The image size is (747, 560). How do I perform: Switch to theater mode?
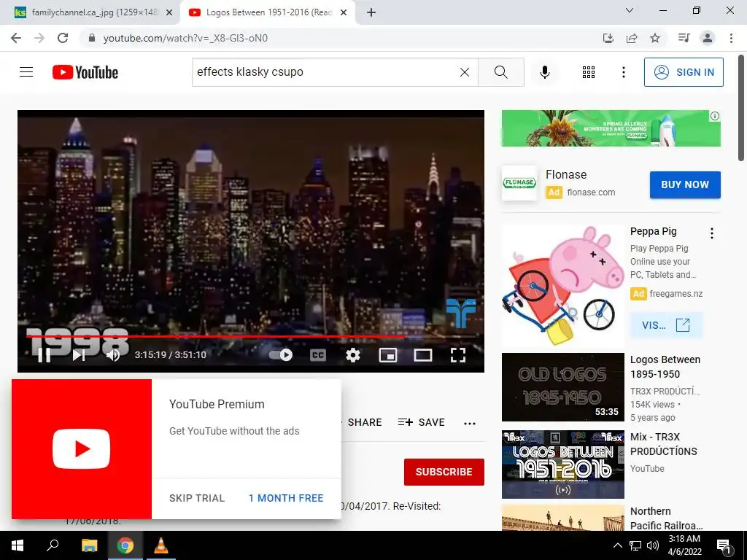(x=423, y=355)
